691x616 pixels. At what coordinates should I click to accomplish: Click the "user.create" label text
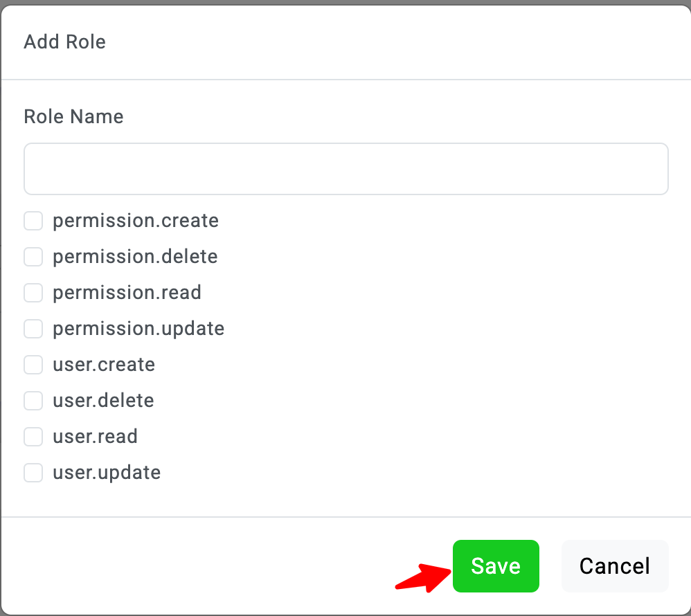104,365
